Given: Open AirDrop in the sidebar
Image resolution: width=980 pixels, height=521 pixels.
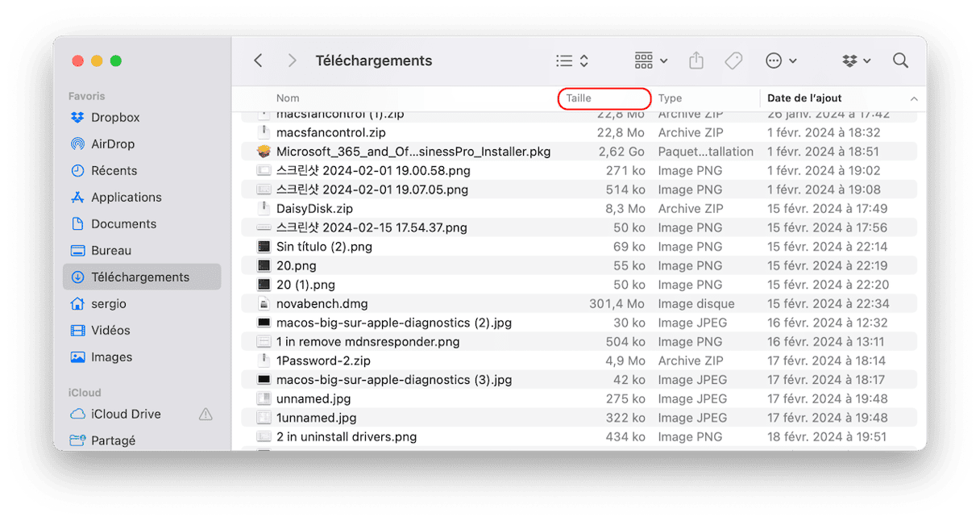Looking at the screenshot, I should coord(112,144).
